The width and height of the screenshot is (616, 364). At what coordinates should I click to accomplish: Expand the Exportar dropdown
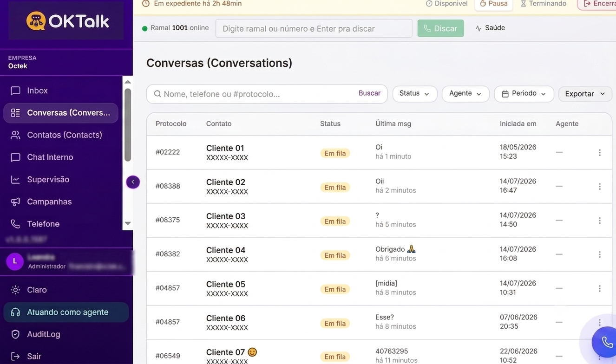click(x=585, y=94)
